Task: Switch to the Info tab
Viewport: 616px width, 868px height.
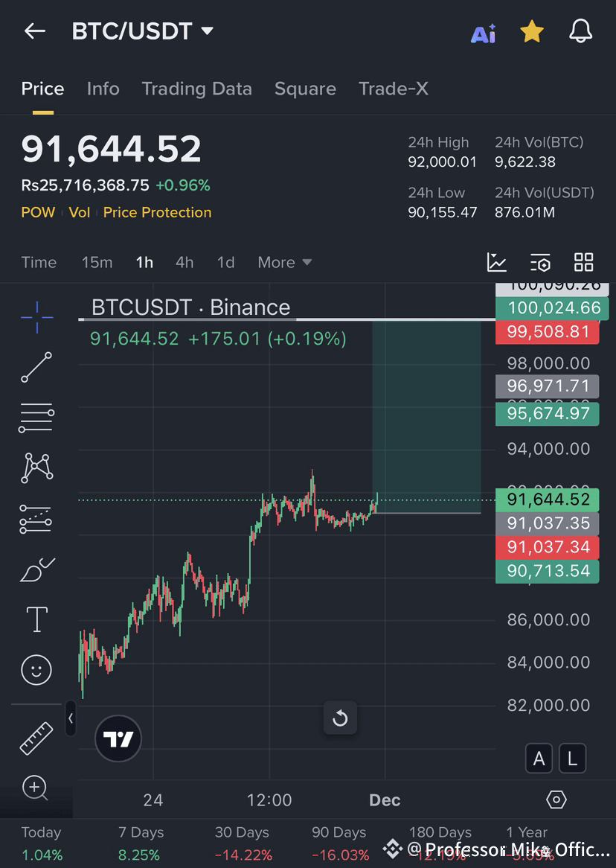Action: coord(103,89)
